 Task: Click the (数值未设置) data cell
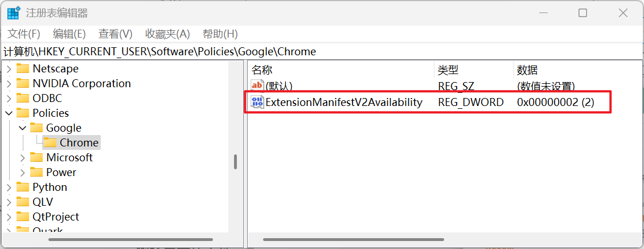[546, 86]
